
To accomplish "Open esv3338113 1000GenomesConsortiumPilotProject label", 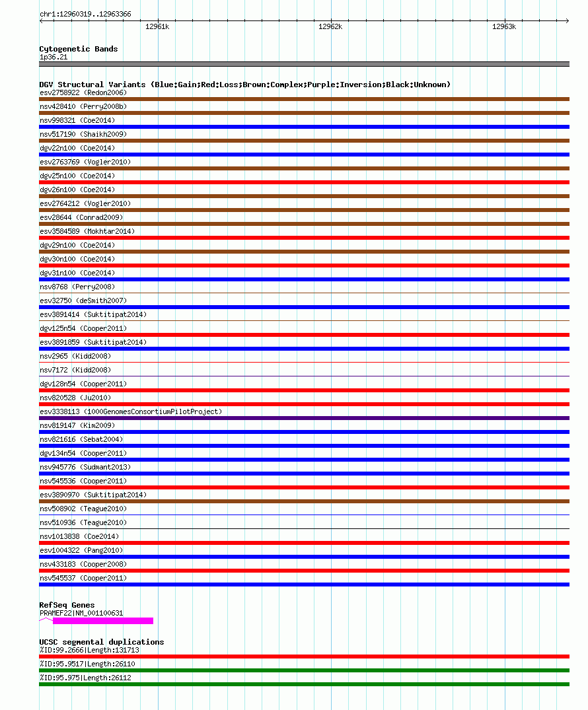I will [131, 411].
